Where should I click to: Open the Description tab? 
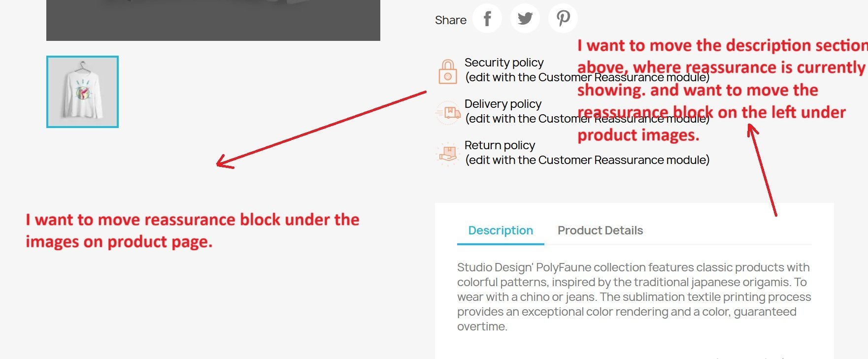click(x=501, y=230)
